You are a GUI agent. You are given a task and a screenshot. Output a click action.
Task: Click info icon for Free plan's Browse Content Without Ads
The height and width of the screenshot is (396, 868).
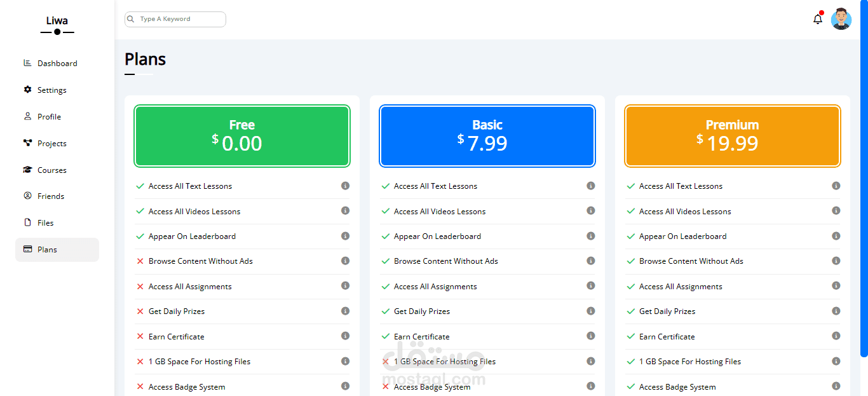(x=345, y=261)
